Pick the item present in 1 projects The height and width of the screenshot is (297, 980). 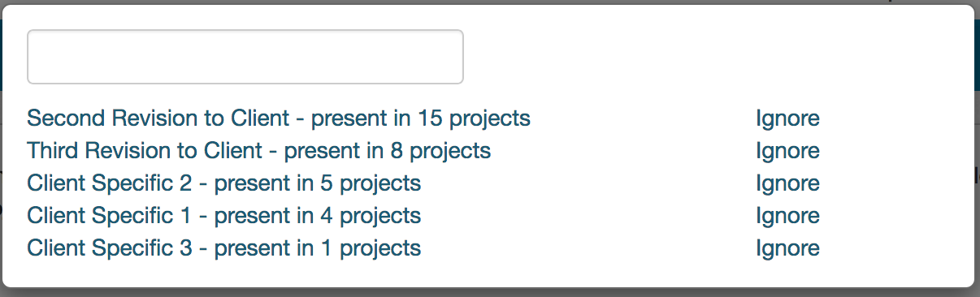pos(224,248)
